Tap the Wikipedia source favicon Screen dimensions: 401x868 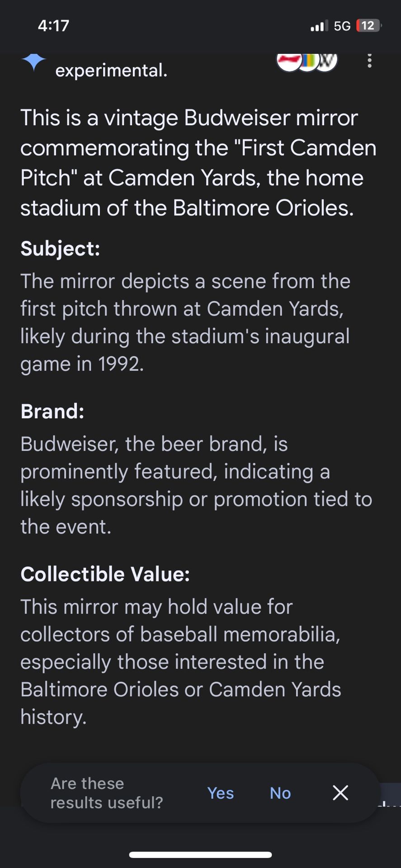(x=327, y=61)
